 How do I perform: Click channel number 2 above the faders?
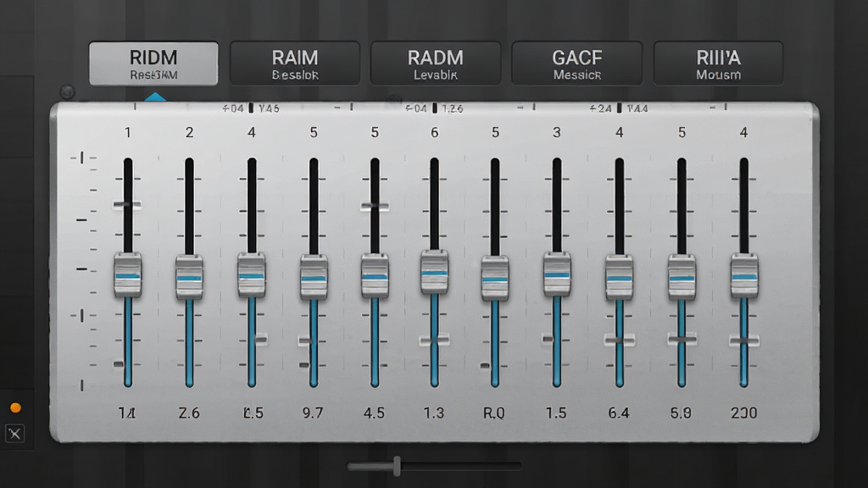189,133
